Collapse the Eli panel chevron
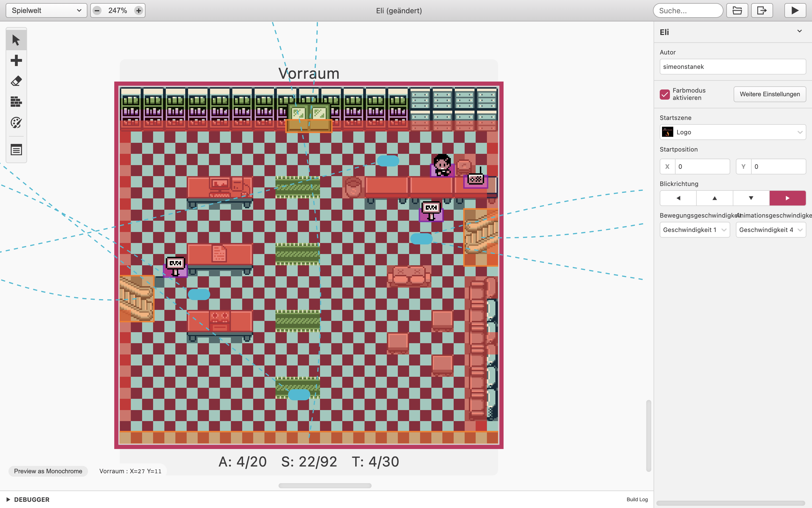 tap(800, 31)
